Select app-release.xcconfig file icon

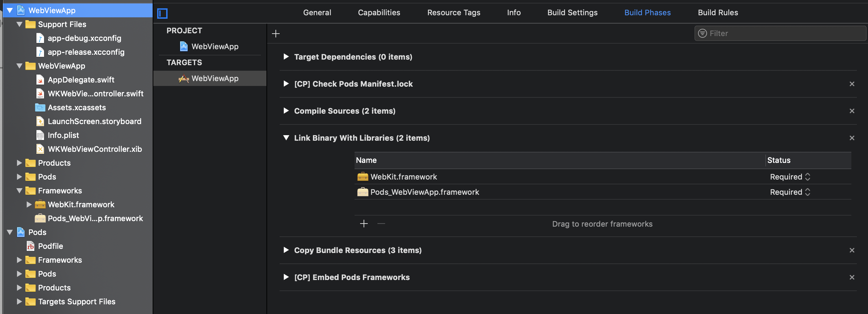pyautogui.click(x=40, y=52)
